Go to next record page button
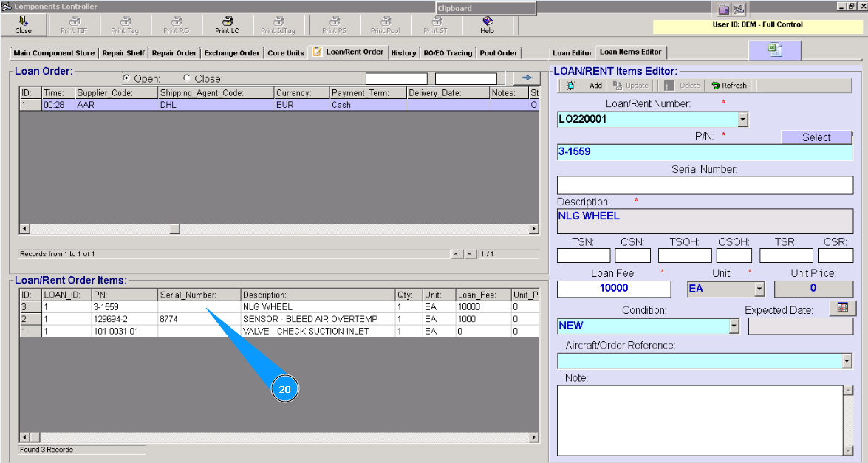Screen dimensions: 868x463 tap(469, 254)
